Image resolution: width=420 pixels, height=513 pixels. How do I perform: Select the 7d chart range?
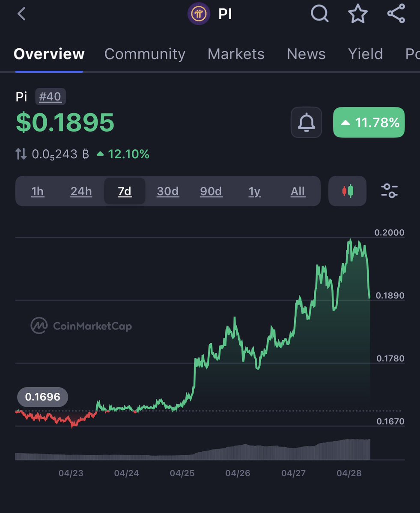click(125, 191)
